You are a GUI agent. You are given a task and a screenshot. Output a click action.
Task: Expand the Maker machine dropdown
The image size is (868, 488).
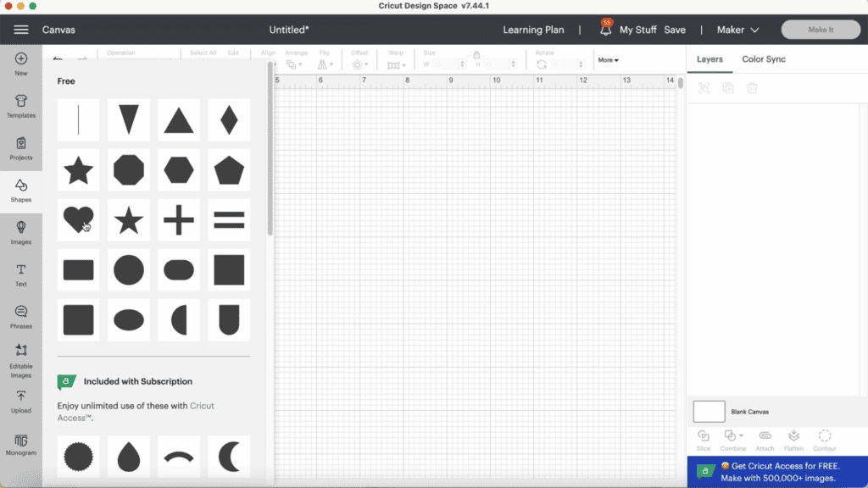point(738,30)
